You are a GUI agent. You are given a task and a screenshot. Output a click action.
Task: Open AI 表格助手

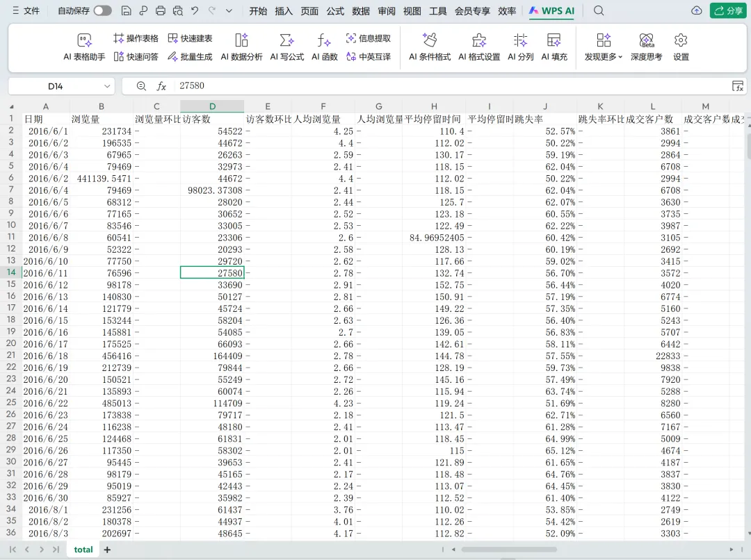[84, 47]
